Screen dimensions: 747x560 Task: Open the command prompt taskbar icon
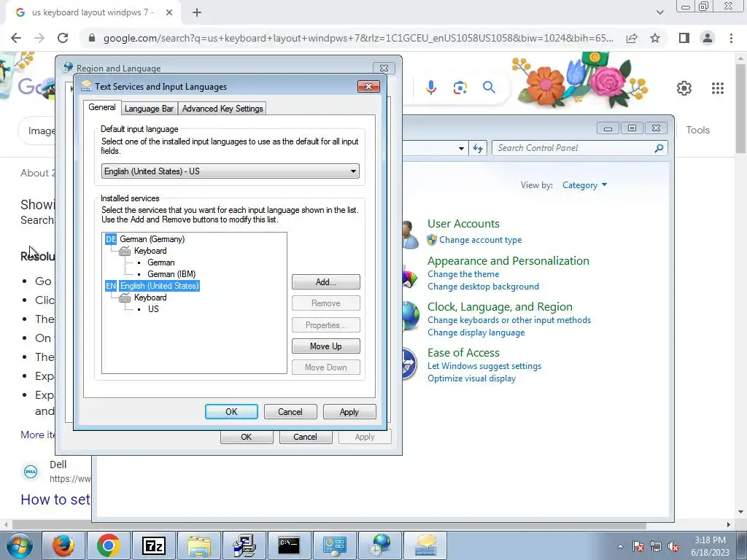[x=289, y=545]
